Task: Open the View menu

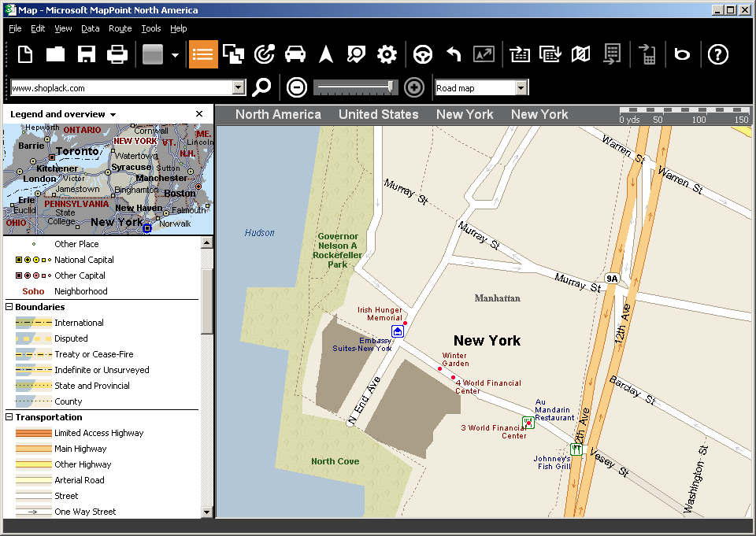Action: coord(63,28)
